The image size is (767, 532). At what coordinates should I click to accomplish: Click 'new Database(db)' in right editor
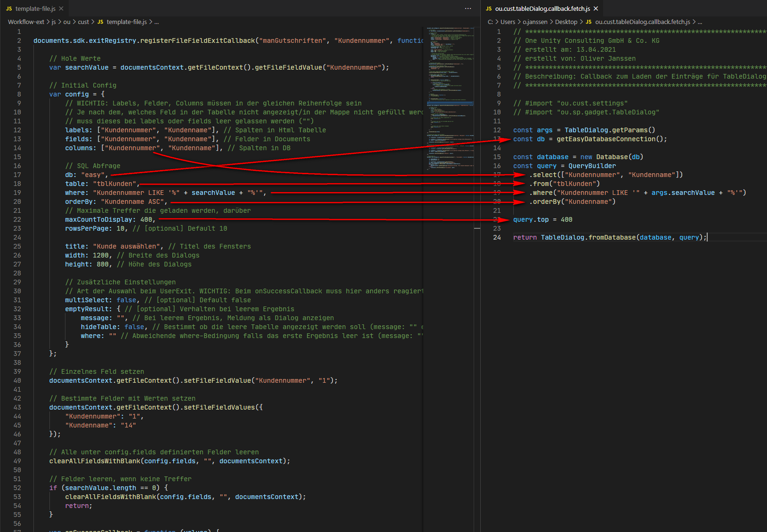[x=612, y=157]
